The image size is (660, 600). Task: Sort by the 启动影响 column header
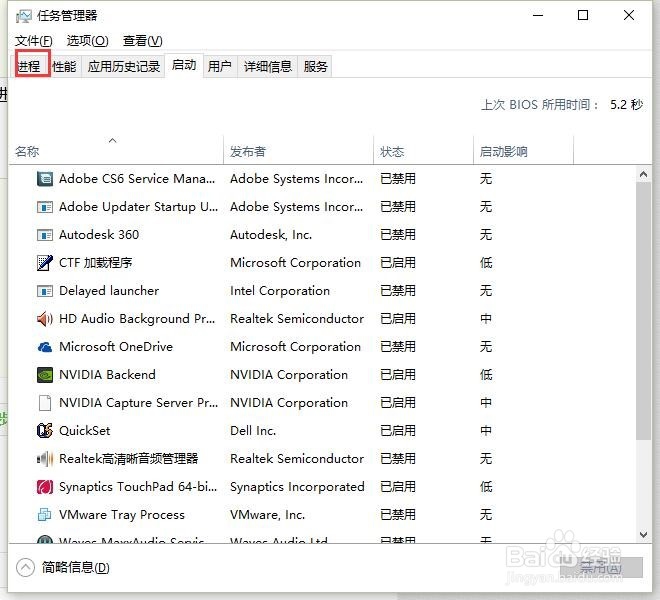point(523,150)
